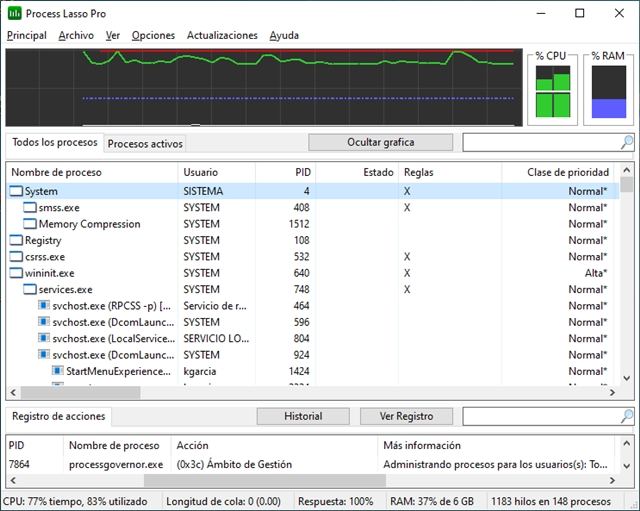Sort by Clase de prioridad column

coord(560,172)
